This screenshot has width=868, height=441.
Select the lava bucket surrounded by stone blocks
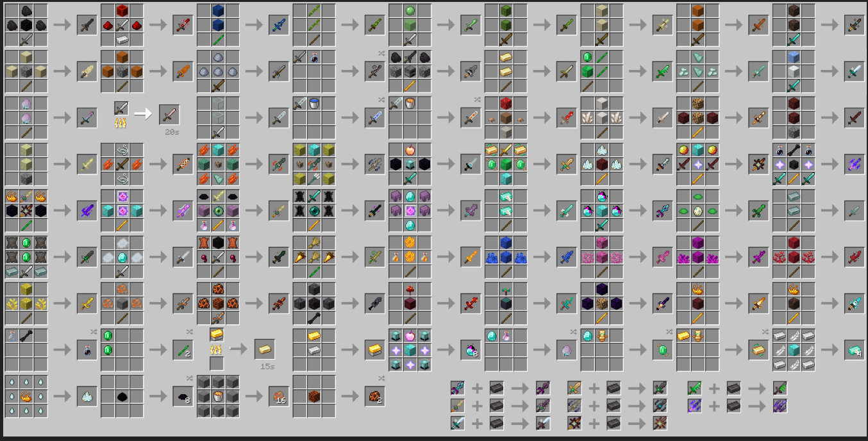tap(218, 396)
